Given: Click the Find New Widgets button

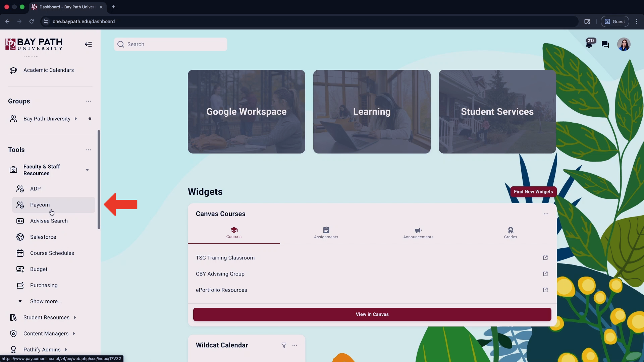Looking at the screenshot, I should click(x=533, y=192).
